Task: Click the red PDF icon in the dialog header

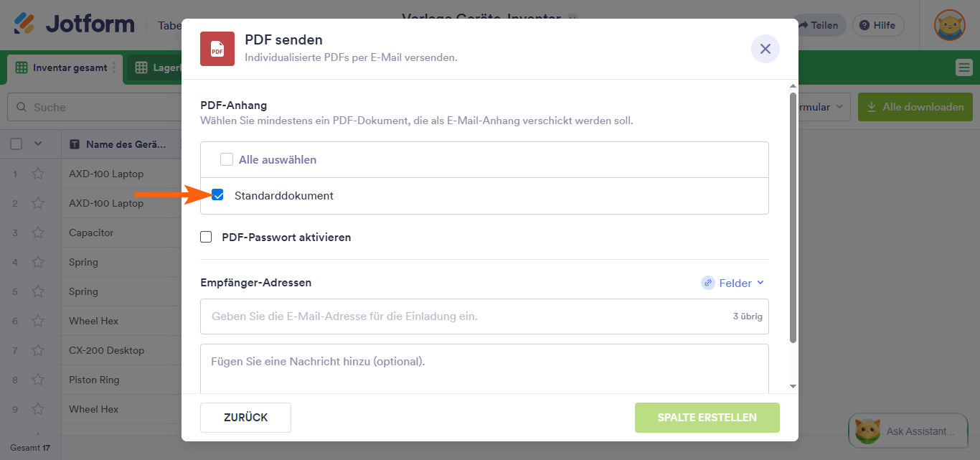Action: pyautogui.click(x=217, y=48)
